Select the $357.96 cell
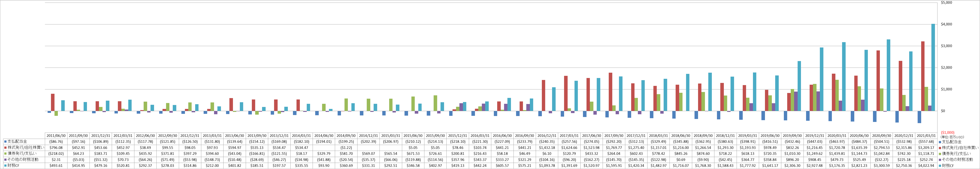 [458, 160]
